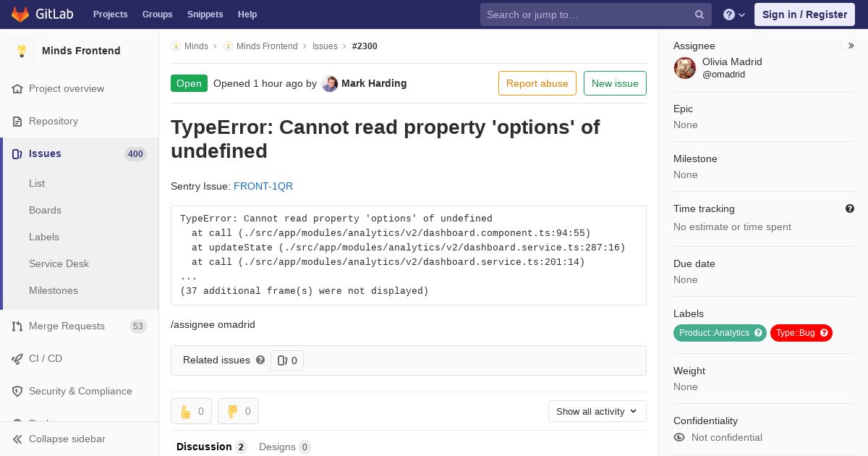This screenshot has height=456, width=868.
Task: Open the Groups top menu
Action: [x=157, y=14]
